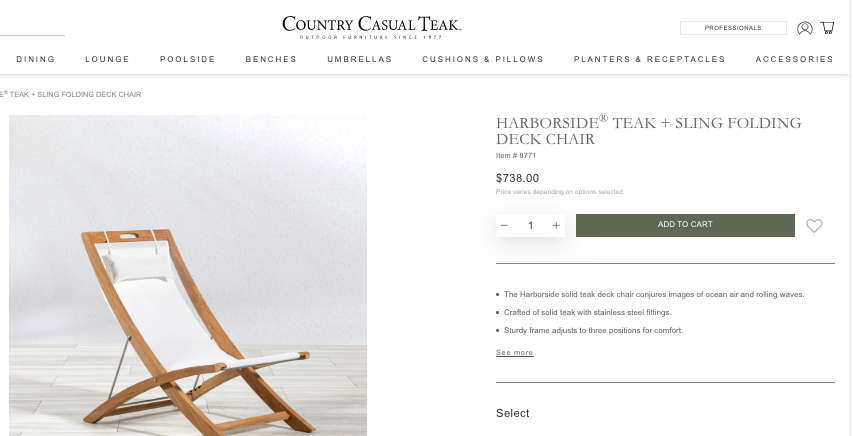Viewport: 853px width, 436px height.
Task: Open the Accessories menu
Action: 794,59
